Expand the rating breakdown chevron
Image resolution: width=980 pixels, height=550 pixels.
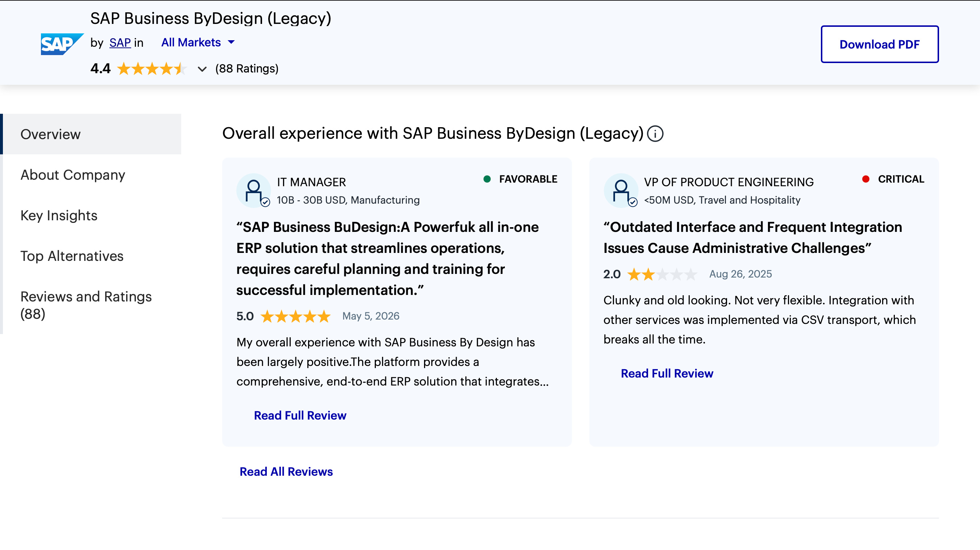(202, 69)
